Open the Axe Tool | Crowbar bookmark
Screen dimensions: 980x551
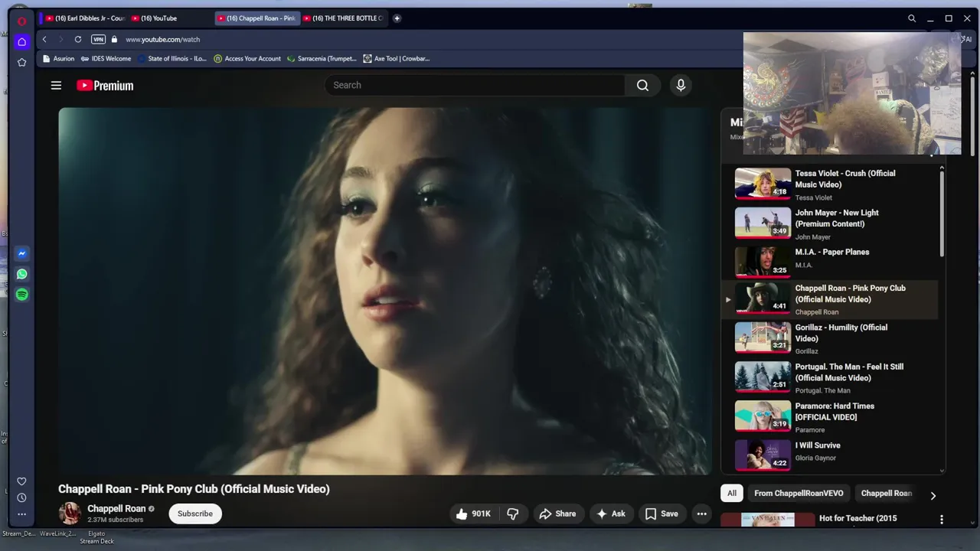tap(397, 58)
